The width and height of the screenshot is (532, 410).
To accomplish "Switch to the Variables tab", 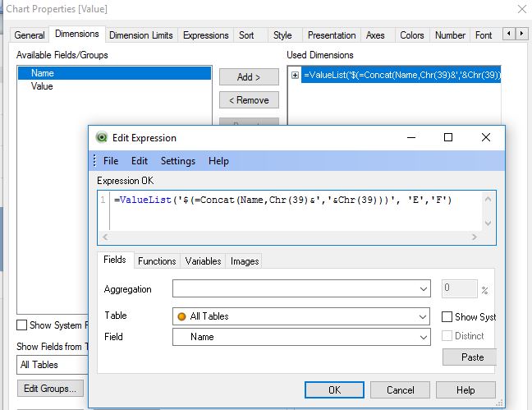I will (x=203, y=261).
